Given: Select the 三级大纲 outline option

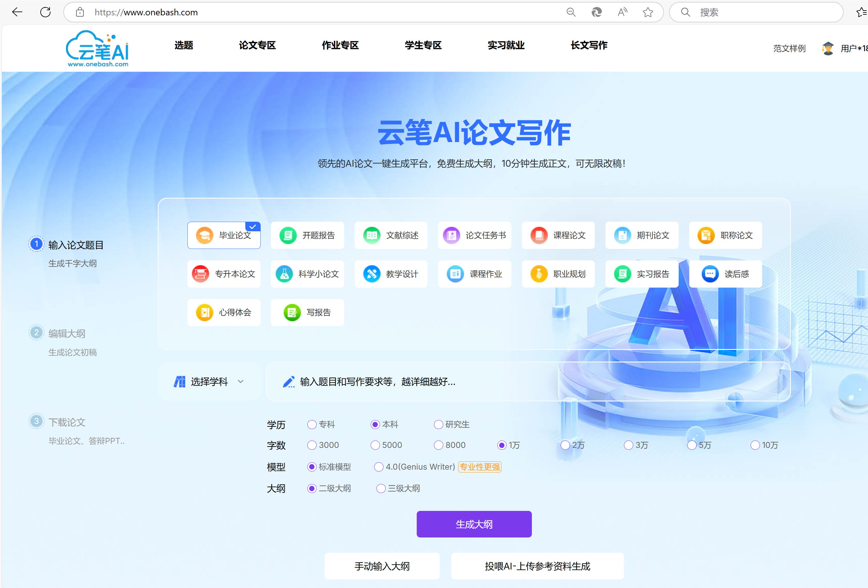Looking at the screenshot, I should click(381, 488).
